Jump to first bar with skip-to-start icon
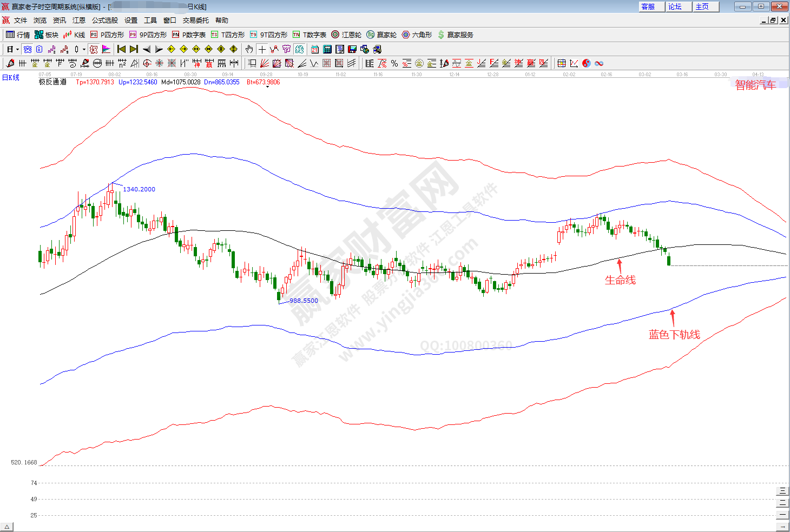Screen dimensions: 790x532 click(x=121, y=49)
